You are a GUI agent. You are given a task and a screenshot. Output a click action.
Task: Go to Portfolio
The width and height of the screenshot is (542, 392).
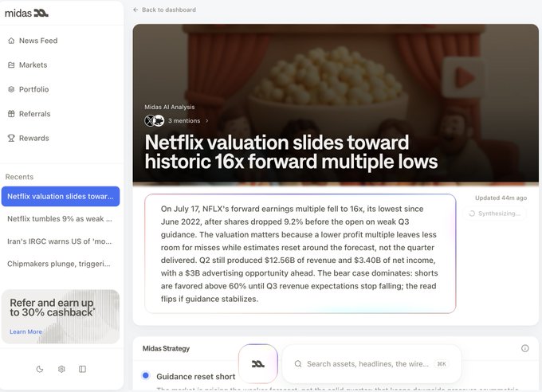(33, 89)
